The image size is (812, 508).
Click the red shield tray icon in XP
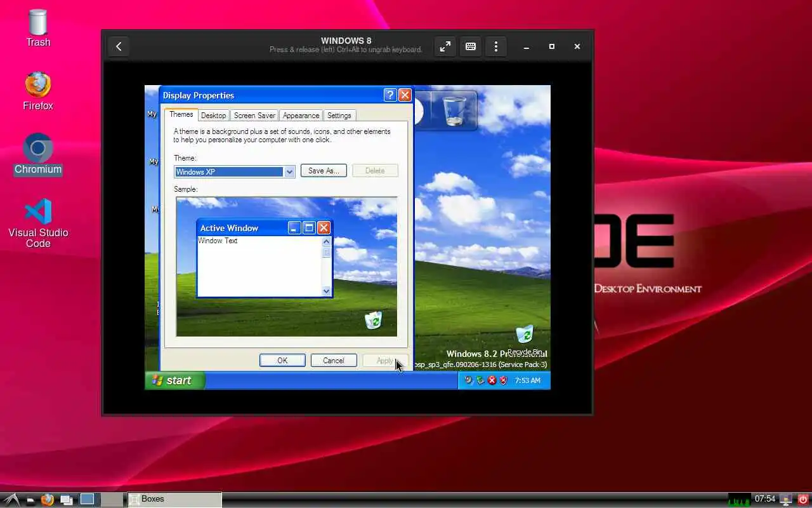[503, 380]
